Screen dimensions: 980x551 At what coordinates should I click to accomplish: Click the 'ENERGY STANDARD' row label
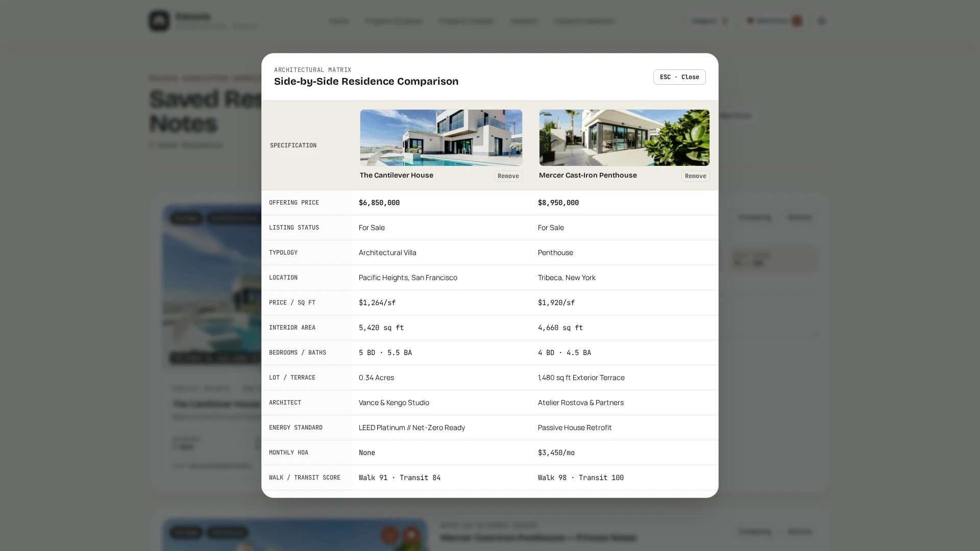pos(296,428)
